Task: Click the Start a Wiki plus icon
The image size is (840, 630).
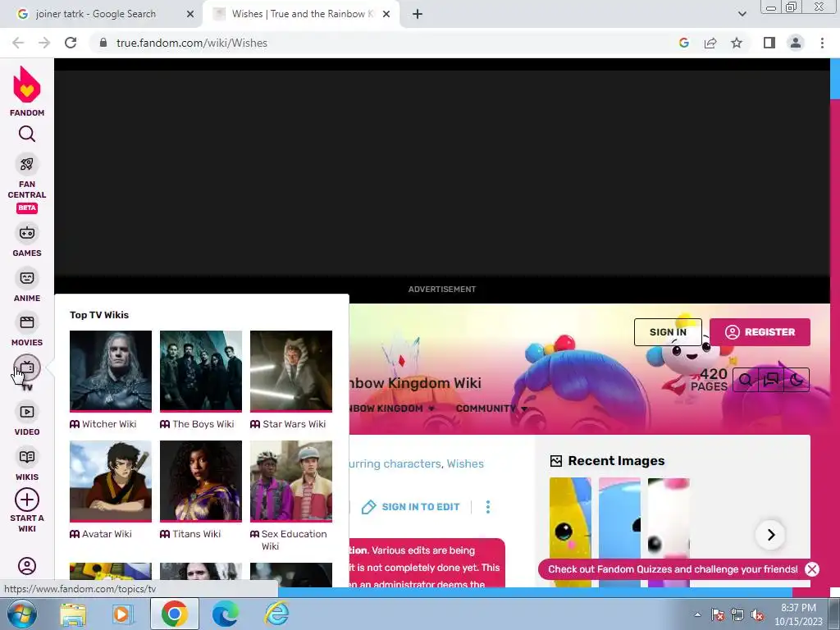Action: click(x=27, y=500)
